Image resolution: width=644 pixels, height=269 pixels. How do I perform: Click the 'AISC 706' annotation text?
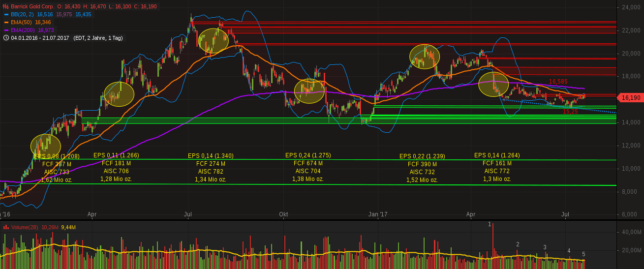point(116,171)
